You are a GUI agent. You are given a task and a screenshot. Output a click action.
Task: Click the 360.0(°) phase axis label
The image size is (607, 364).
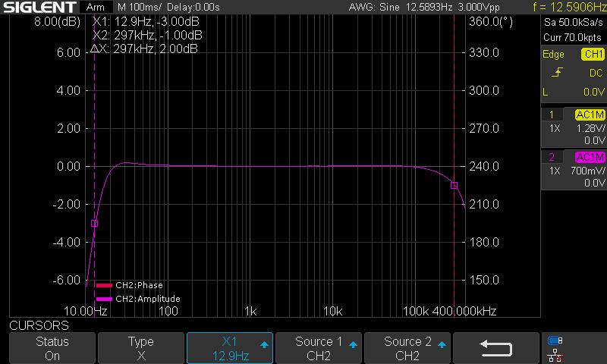tap(491, 21)
